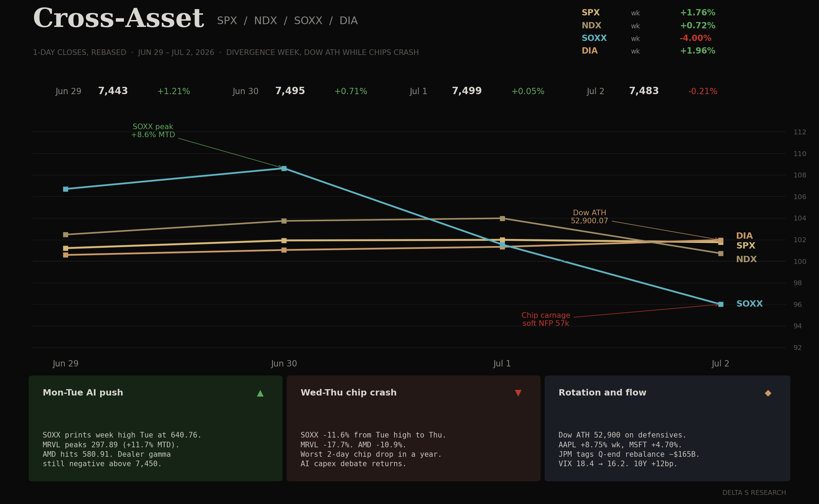819x504 pixels.
Task: Select the NDX data point on Jul 2
Action: pos(721,253)
